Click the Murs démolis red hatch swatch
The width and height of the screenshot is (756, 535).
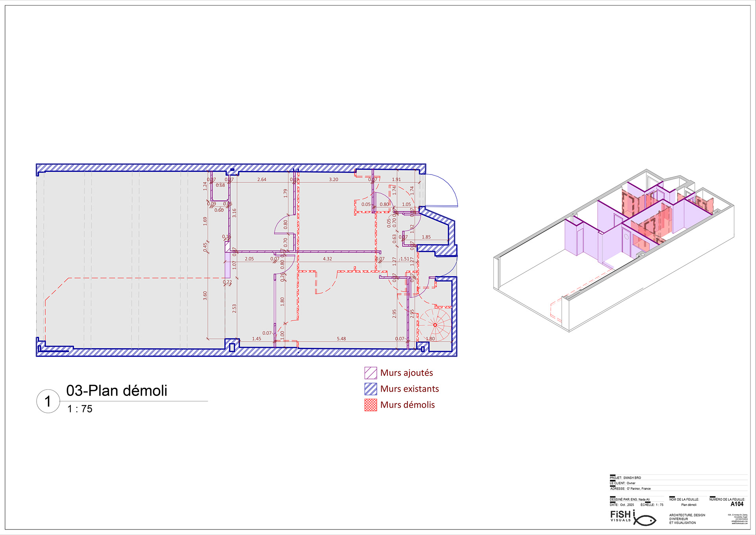click(371, 405)
